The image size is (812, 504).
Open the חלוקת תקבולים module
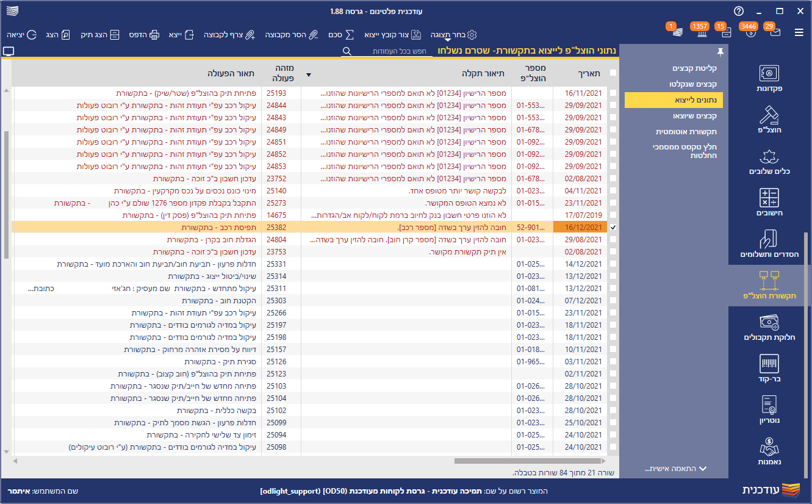point(769,327)
